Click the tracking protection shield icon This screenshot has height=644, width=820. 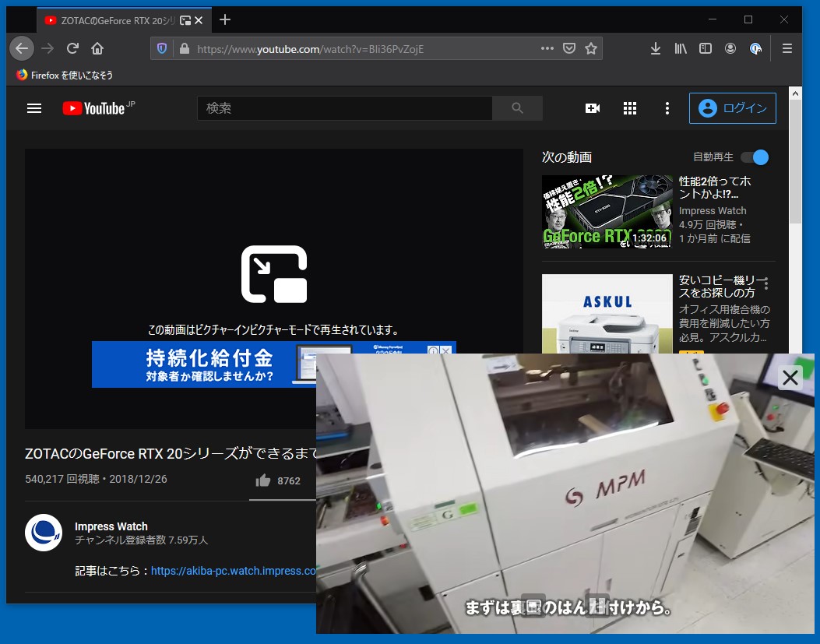[x=161, y=48]
